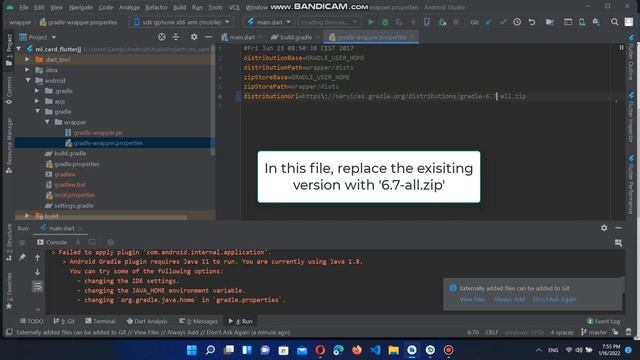The width and height of the screenshot is (640, 360).
Task: Click the locate target icon in Project panel
Action: click(162, 37)
